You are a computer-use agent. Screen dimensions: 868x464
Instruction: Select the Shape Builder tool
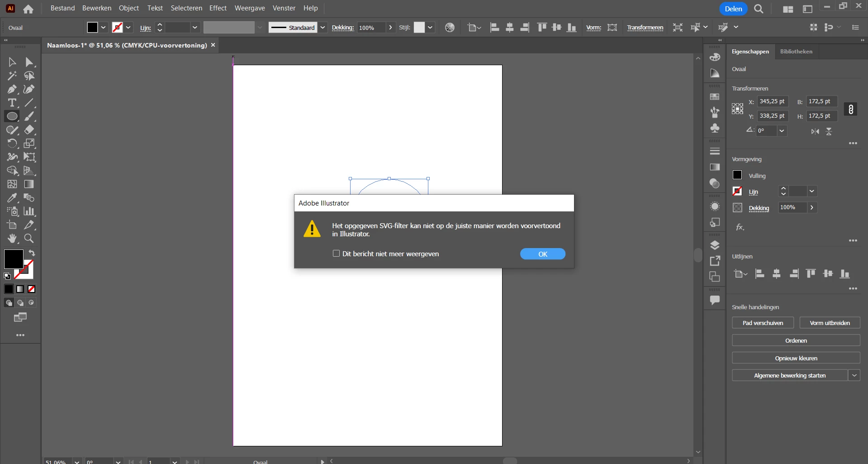[x=12, y=171]
